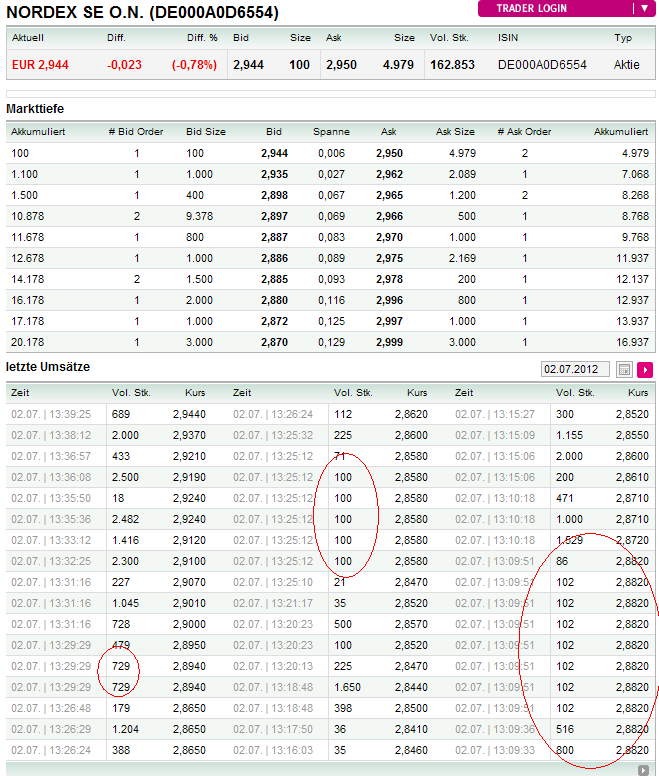The height and width of the screenshot is (776, 659).
Task: Click the # Bid Order column header
Action: (136, 132)
